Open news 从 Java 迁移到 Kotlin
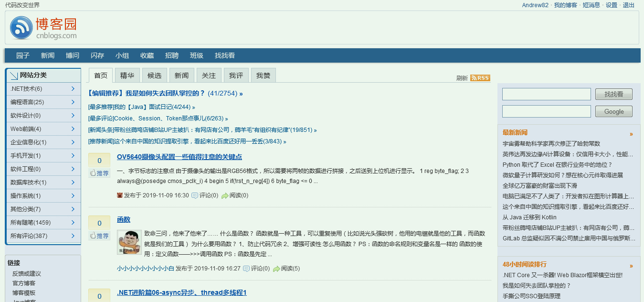 [529, 217]
